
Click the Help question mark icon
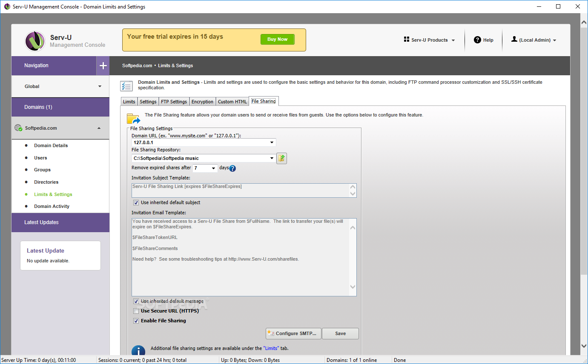pos(478,40)
